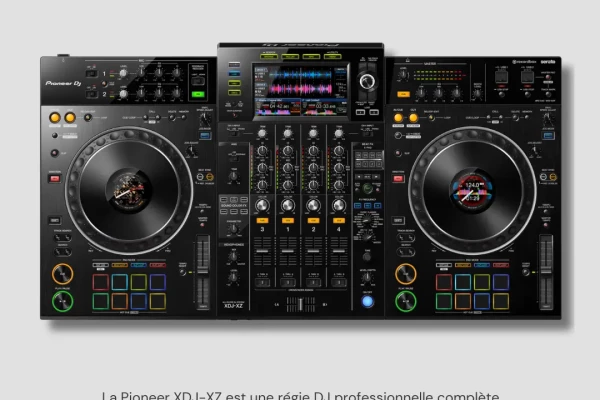This screenshot has height=400, width=600.
Task: Click the text "La Pioneer XDJ-XZ est une régie DJ professionnelle complète"
Action: click(300, 395)
